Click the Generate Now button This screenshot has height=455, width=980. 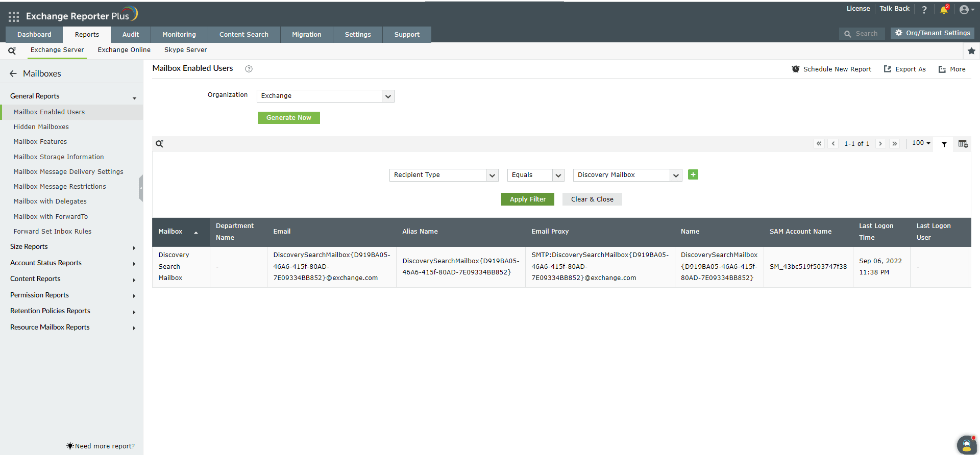[289, 118]
